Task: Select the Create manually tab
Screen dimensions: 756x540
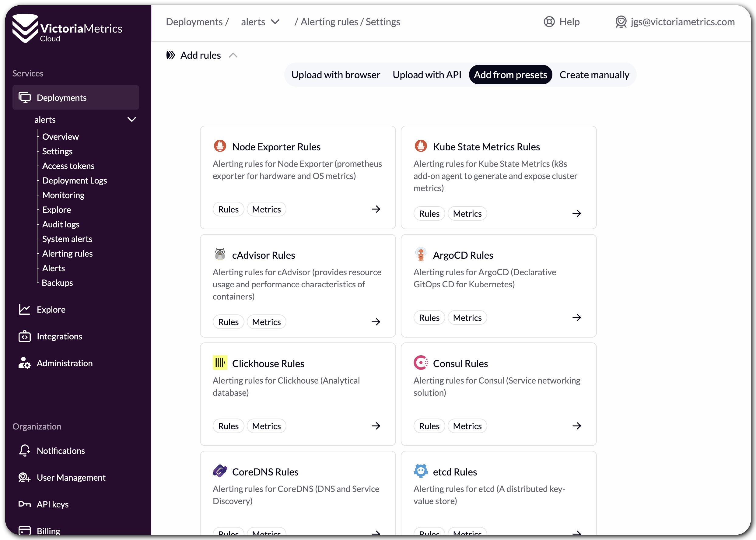Action: [594, 75]
